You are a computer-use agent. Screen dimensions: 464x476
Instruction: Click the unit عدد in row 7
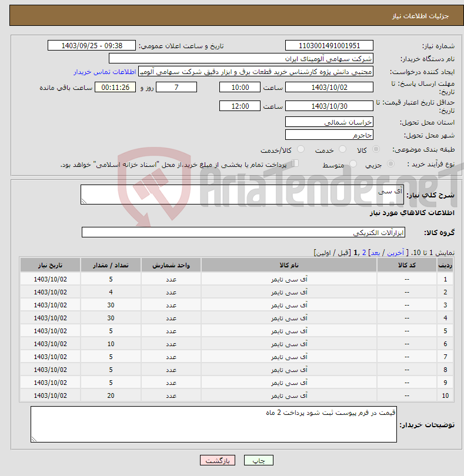click(171, 357)
